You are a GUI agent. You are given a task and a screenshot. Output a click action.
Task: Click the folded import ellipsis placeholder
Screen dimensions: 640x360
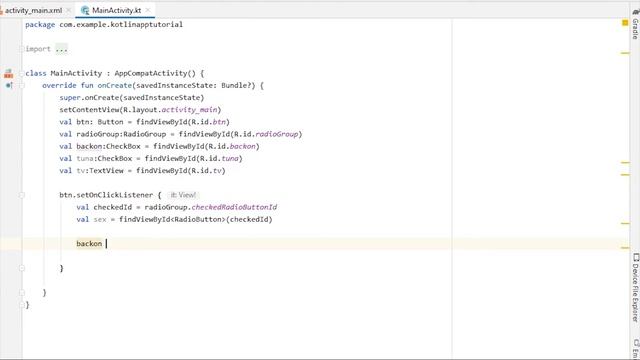click(62, 49)
